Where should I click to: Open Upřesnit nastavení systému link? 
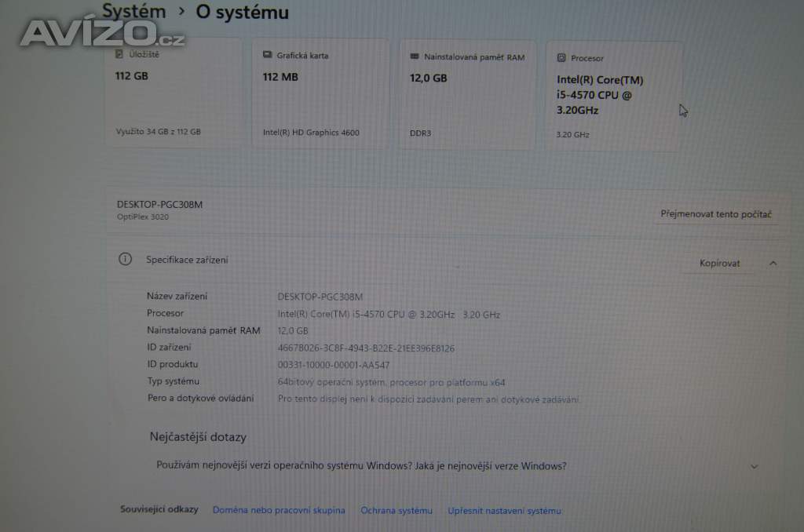(x=506, y=510)
